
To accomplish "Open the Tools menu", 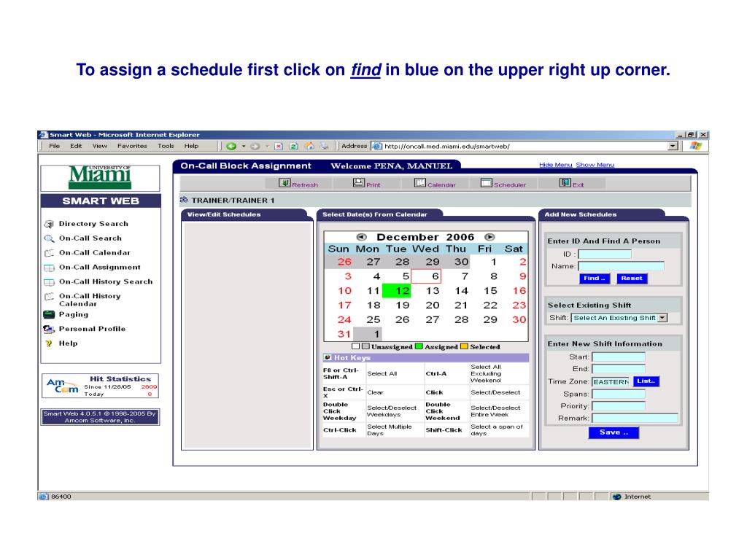I will point(166,146).
